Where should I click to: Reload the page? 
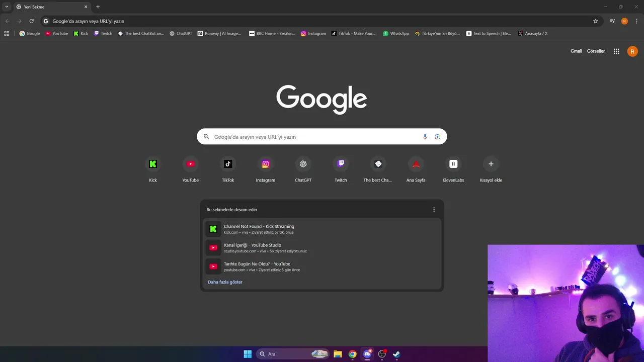(x=31, y=21)
